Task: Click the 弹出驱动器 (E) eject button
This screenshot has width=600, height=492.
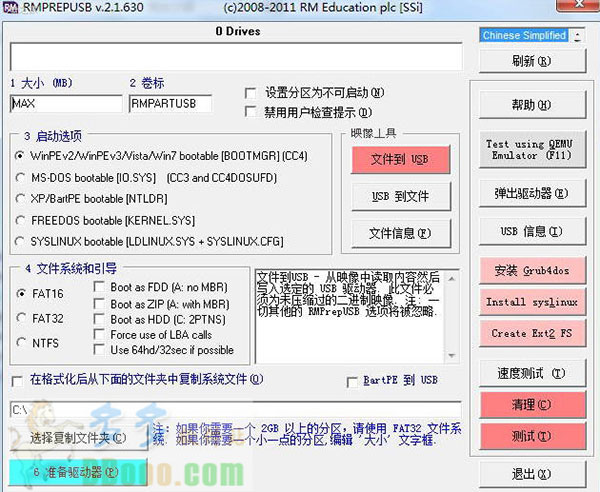Action: coord(532,193)
